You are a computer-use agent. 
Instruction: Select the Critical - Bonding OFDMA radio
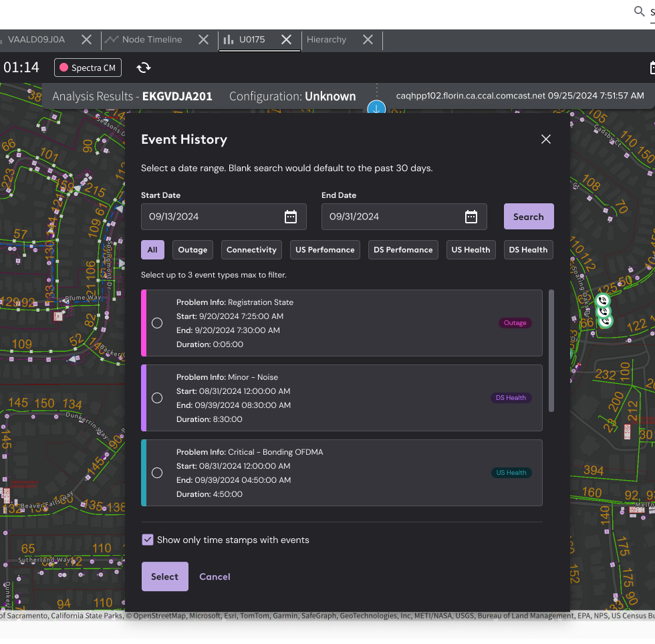(157, 473)
